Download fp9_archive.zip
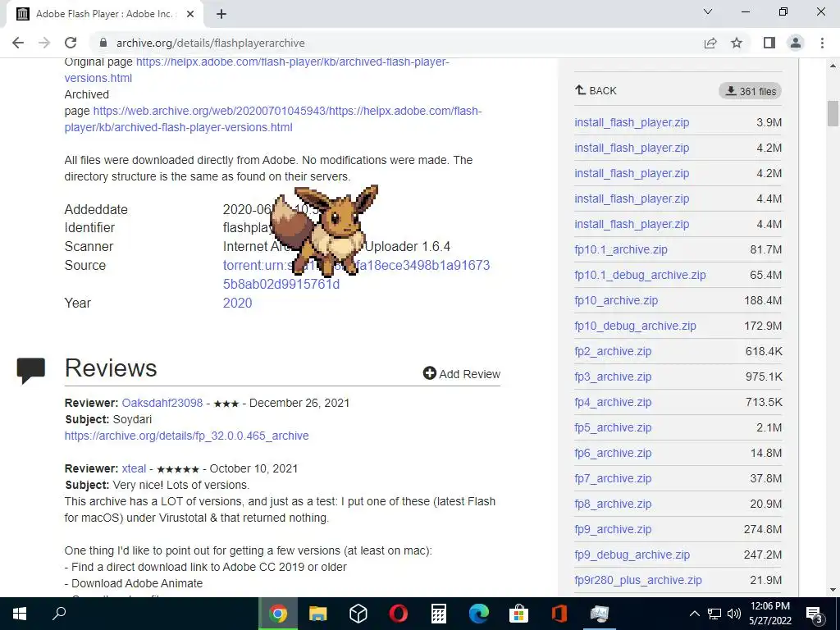The width and height of the screenshot is (840, 630). point(613,529)
